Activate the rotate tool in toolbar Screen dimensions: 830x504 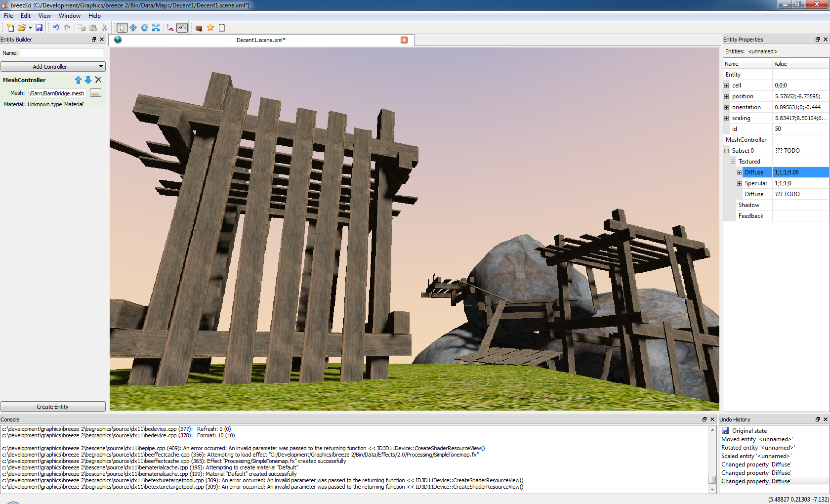coord(145,28)
